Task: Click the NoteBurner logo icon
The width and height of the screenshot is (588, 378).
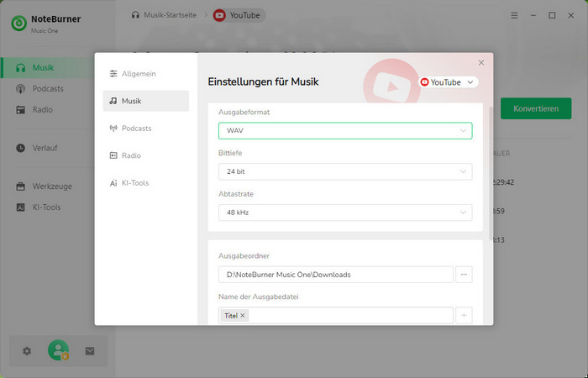Action: (18, 24)
